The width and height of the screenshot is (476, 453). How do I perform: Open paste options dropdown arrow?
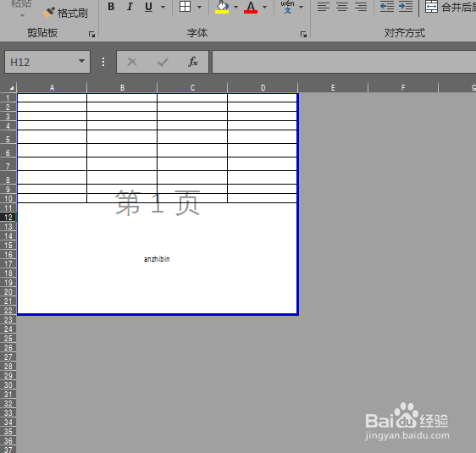pyautogui.click(x=22, y=15)
